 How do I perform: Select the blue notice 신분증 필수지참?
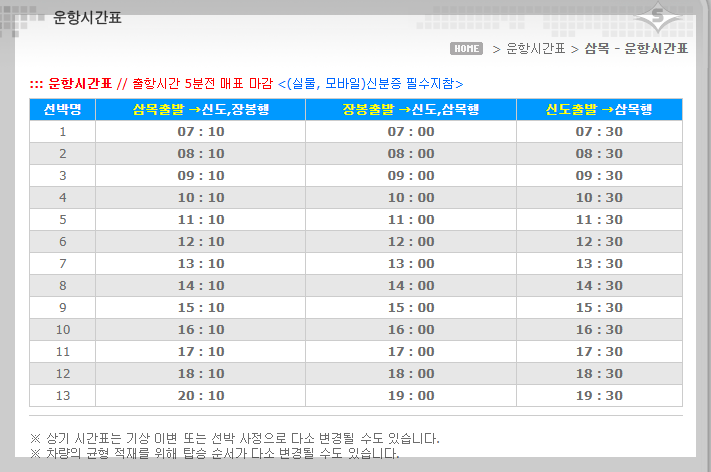[x=370, y=83]
